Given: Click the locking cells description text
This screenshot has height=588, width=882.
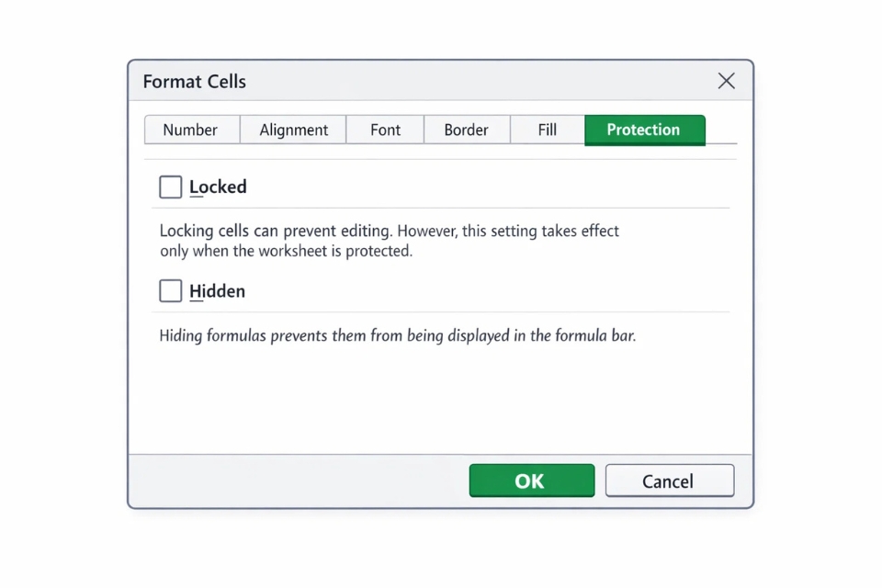Looking at the screenshot, I should (389, 241).
